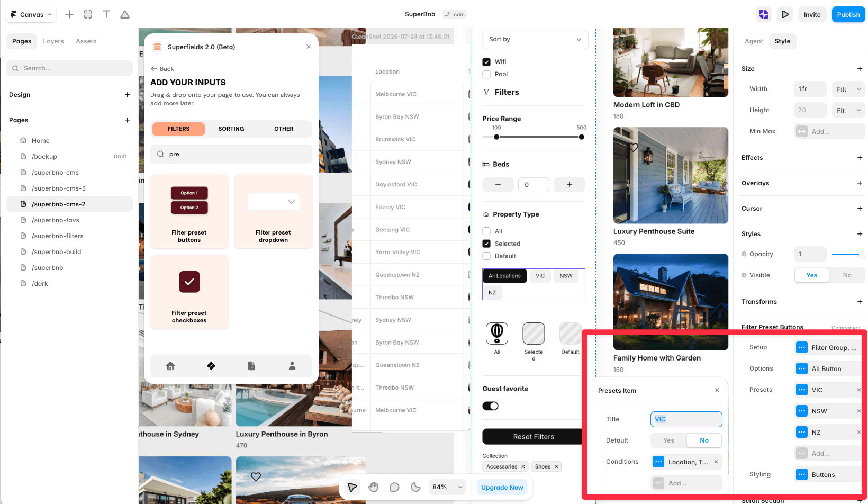Open the Height Fit unit dropdown
Image resolution: width=868 pixels, height=504 pixels.
point(848,110)
